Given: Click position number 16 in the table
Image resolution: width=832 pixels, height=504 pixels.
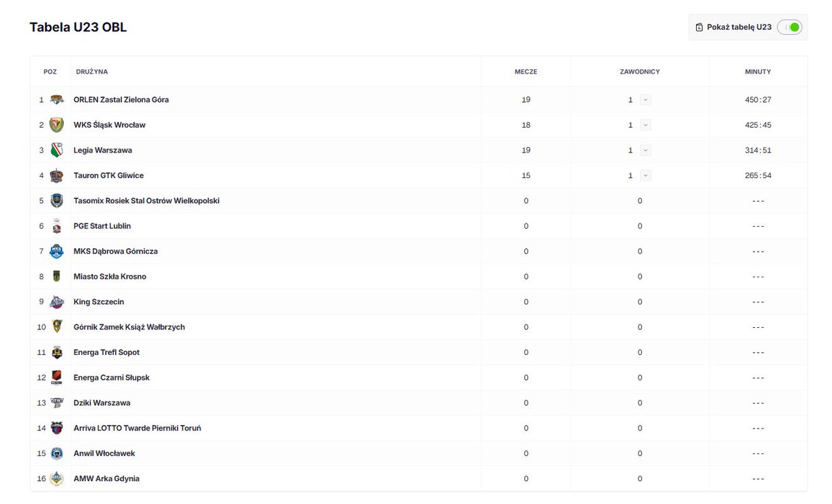Looking at the screenshot, I should click(42, 479).
